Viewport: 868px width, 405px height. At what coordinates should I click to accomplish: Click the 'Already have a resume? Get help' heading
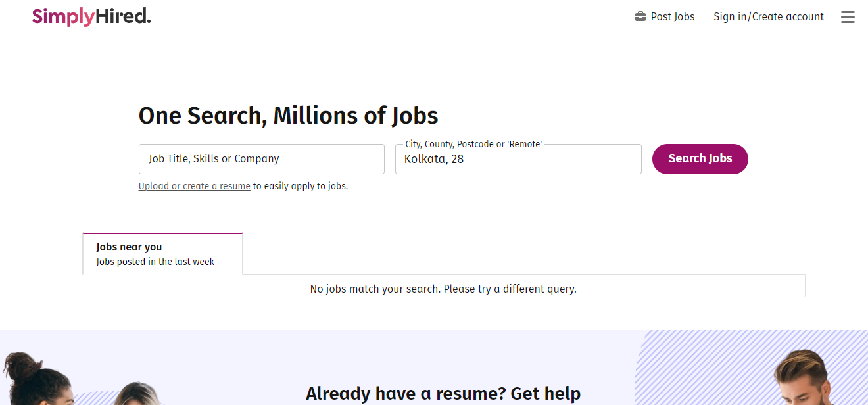443,394
